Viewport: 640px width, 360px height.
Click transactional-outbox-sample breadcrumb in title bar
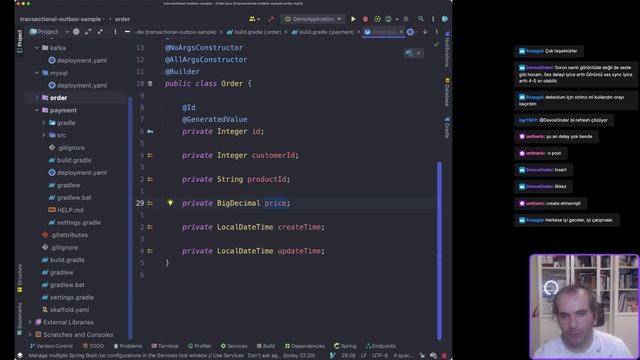[x=60, y=19]
